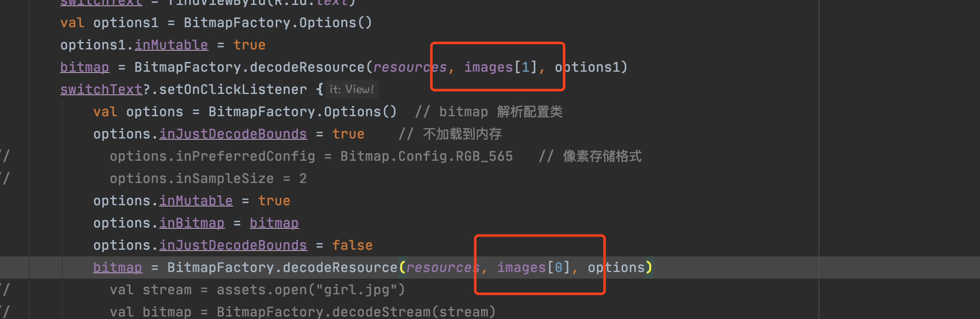Click the opening brace of the lambda
Image resolution: width=980 pixels, height=319 pixels.
[319, 89]
